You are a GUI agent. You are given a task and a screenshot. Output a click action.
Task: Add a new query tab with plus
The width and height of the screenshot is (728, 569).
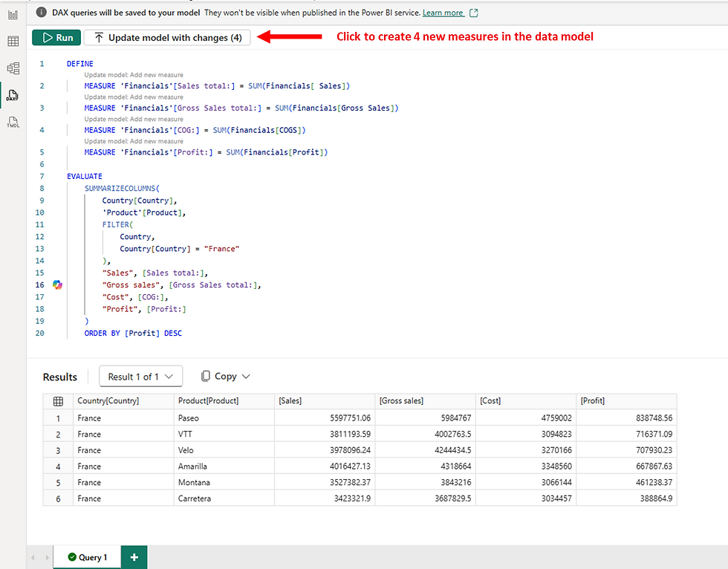[x=134, y=557]
